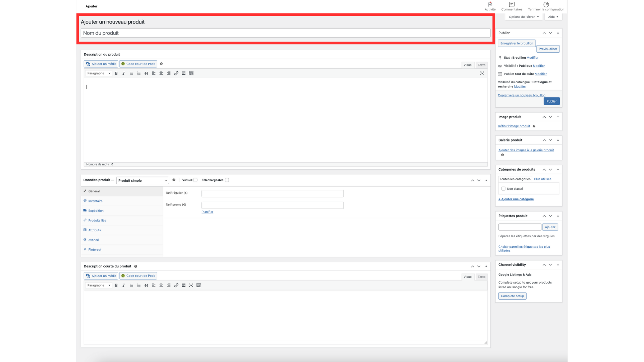Click the Planifier link under Tarif promo
644x362 pixels.
point(207,212)
